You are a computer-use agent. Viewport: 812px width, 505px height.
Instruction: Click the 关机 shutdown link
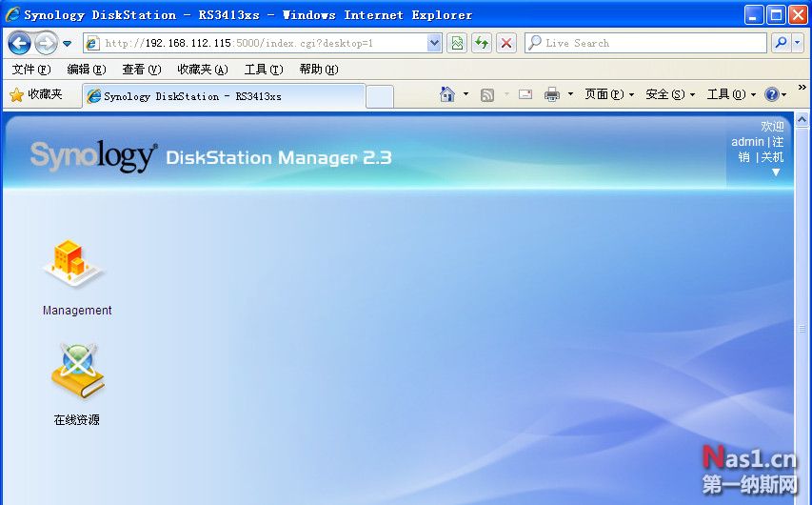[772, 157]
